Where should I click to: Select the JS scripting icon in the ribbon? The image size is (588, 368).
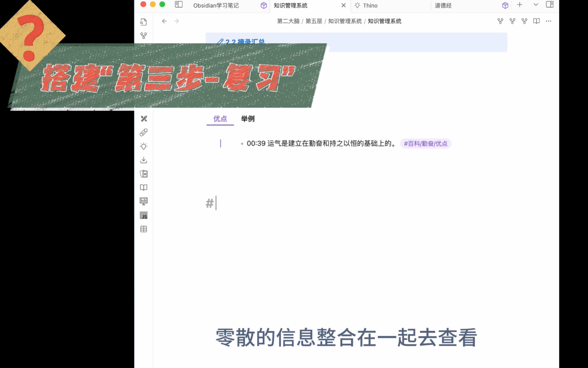144,215
